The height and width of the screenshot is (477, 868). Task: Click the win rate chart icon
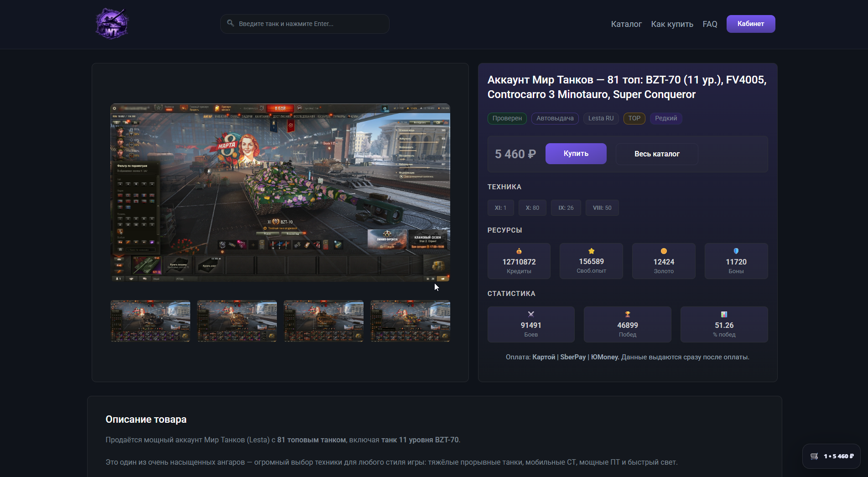click(x=724, y=314)
